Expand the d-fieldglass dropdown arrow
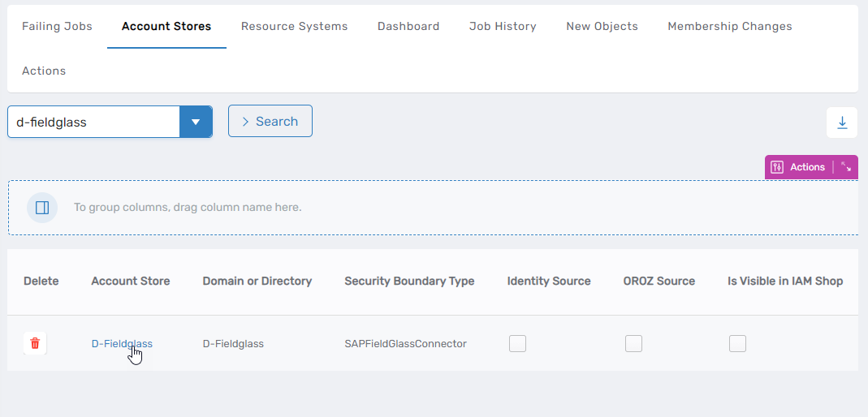 tap(196, 123)
